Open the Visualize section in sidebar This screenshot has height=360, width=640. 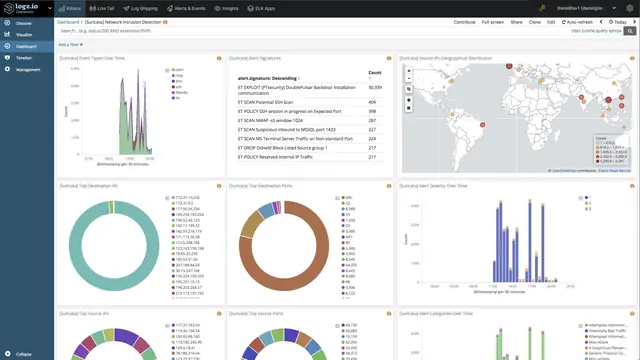click(x=27, y=35)
